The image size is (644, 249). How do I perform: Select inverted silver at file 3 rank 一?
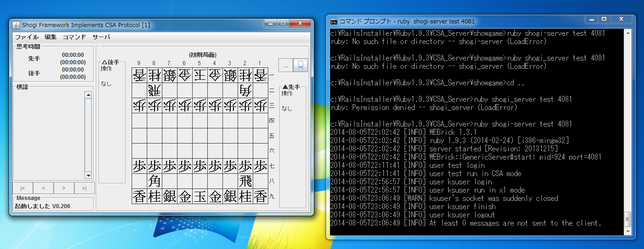click(230, 75)
